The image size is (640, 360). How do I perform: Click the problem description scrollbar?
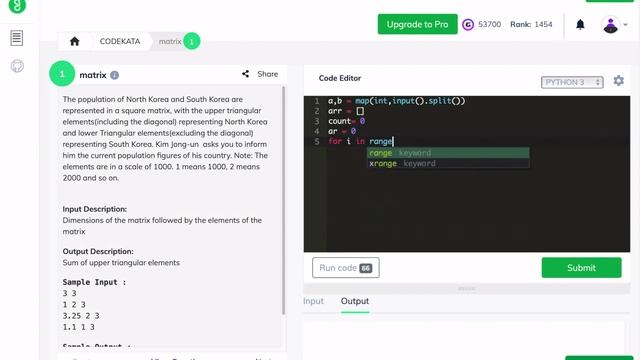[284, 200]
